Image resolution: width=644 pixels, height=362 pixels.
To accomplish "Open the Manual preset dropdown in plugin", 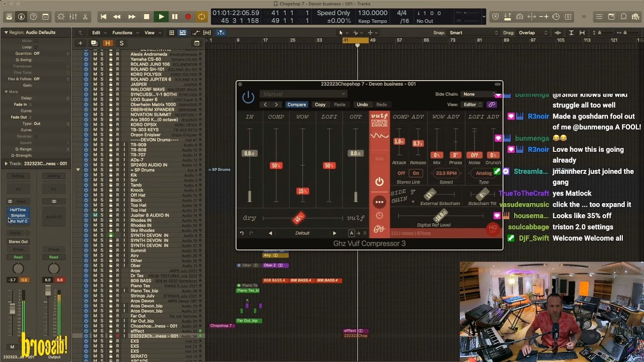I will click(303, 94).
